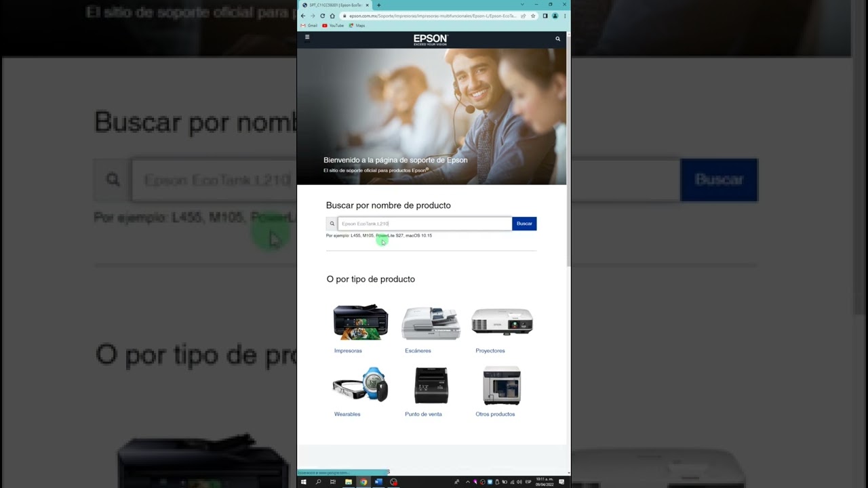Open the Impresoras link

tap(348, 350)
